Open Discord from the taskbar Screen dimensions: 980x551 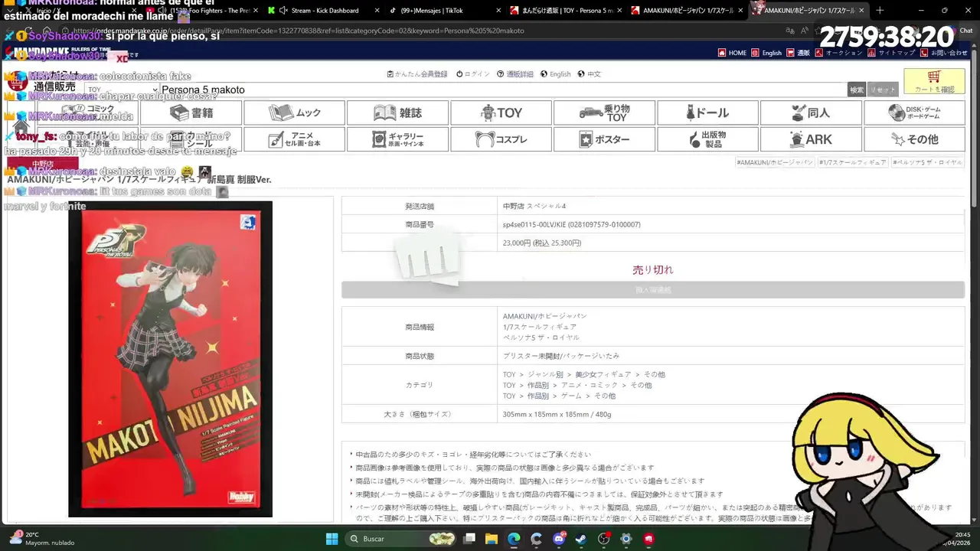click(x=559, y=539)
